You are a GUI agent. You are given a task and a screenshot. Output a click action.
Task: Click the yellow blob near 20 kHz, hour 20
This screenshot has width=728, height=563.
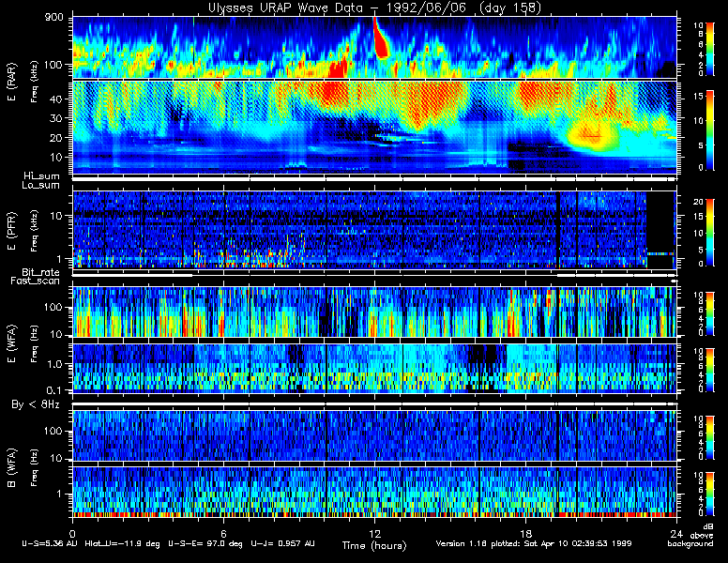pyautogui.click(x=590, y=136)
